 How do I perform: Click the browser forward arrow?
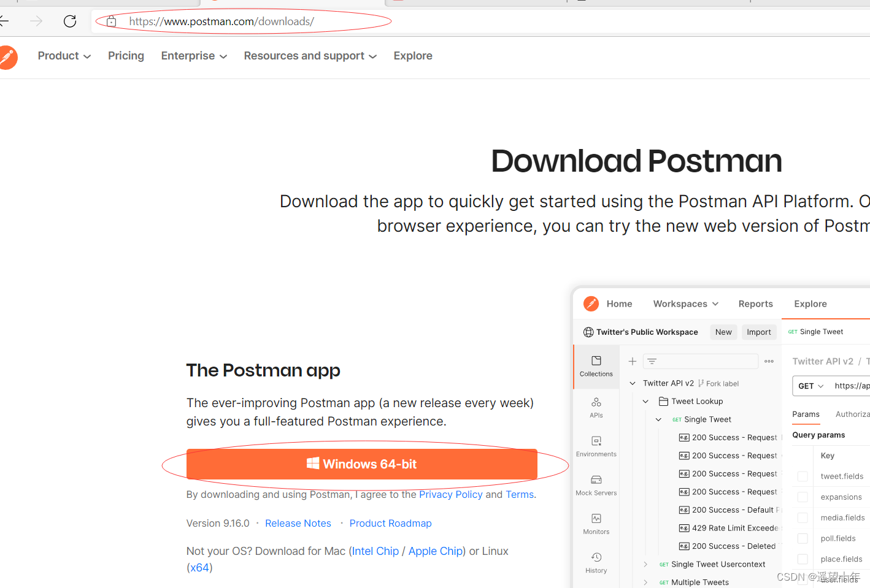tap(37, 21)
